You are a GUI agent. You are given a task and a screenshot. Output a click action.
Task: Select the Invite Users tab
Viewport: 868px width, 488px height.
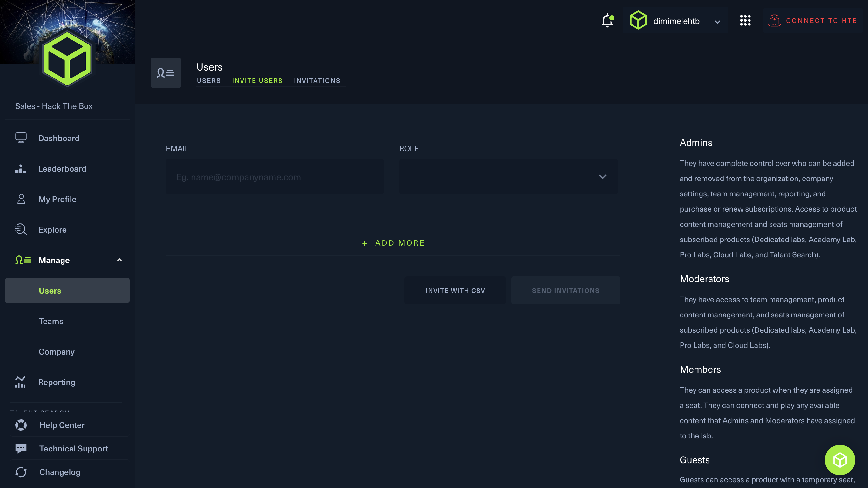tap(257, 81)
